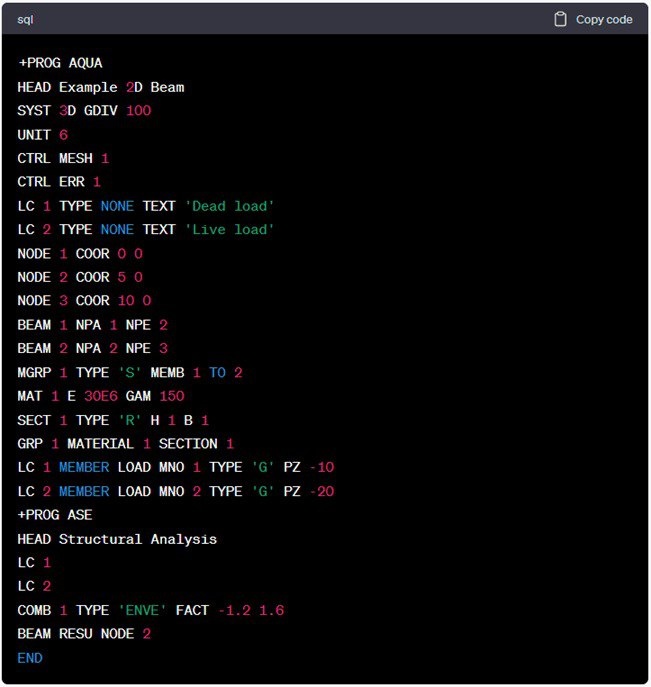651x687 pixels.
Task: Click the line "GRP 1 MATERIAL 1 SECTION 1"
Action: (126, 444)
